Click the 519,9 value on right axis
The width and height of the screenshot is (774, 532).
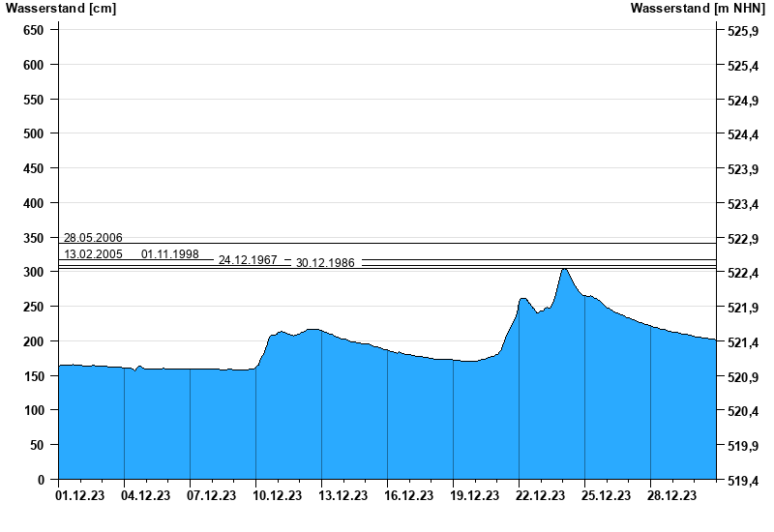pos(743,446)
